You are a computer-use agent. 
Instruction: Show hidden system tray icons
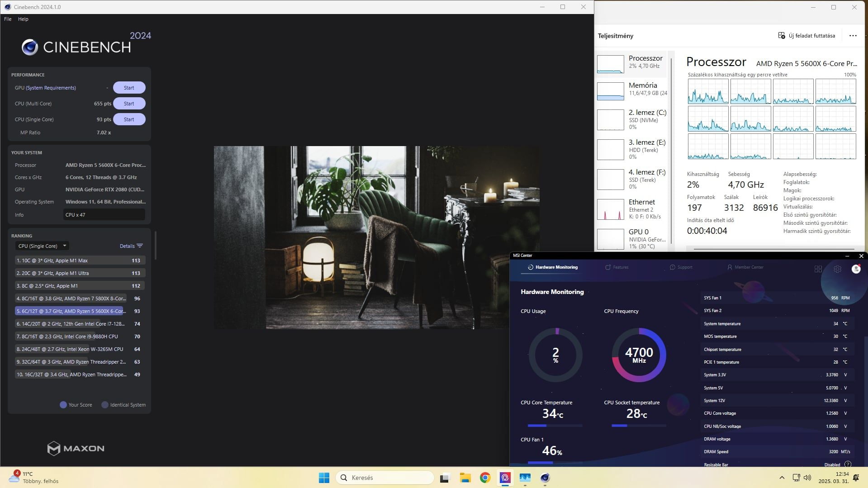pyautogui.click(x=782, y=478)
